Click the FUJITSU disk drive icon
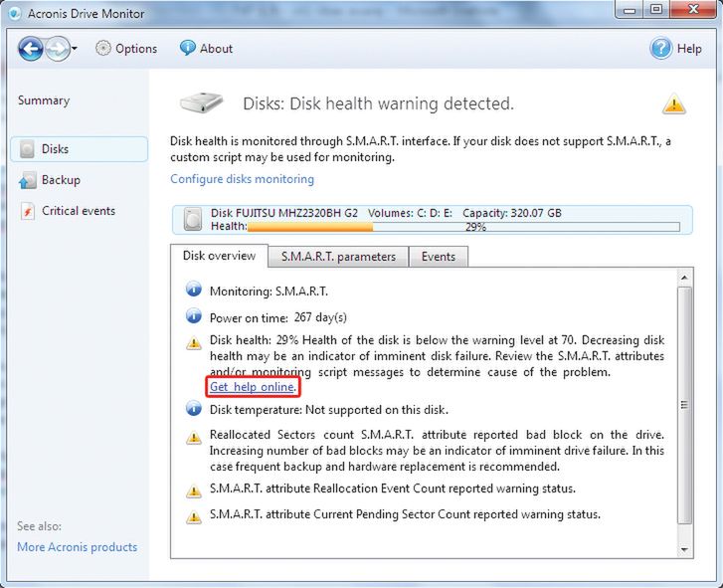Viewport: 723px width, 588px height. tap(193, 219)
